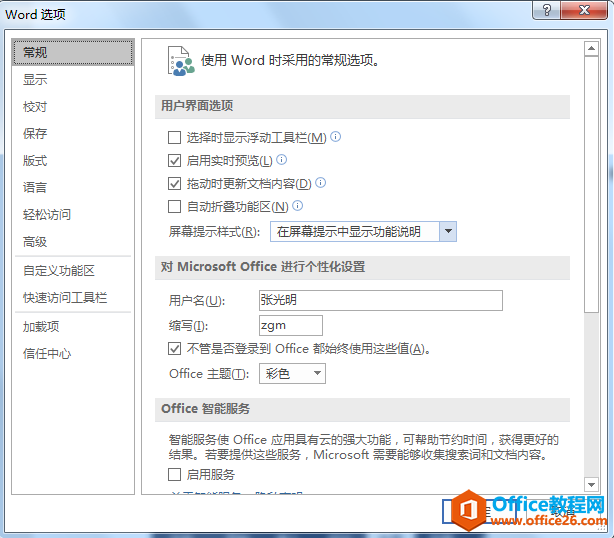Enable 选择时显示浮动工具栏 checkbox
The width and height of the screenshot is (614, 538).
(174, 137)
